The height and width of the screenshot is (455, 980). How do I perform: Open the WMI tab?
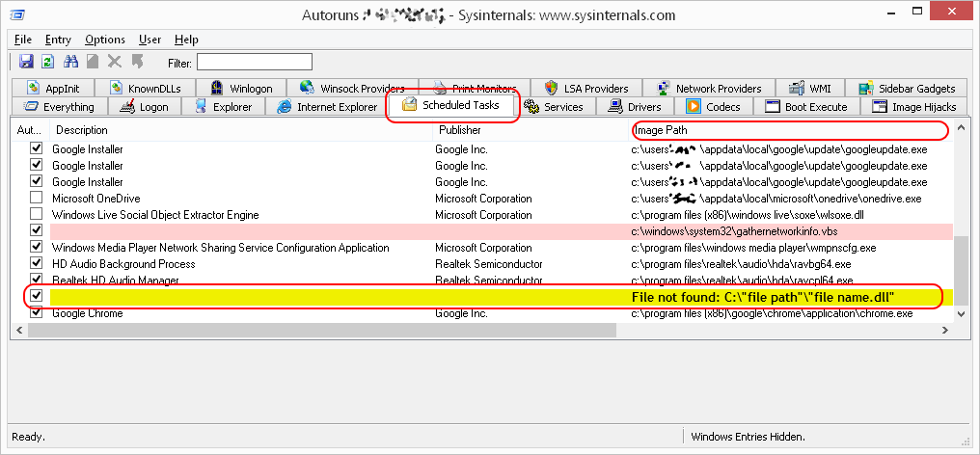coord(810,88)
